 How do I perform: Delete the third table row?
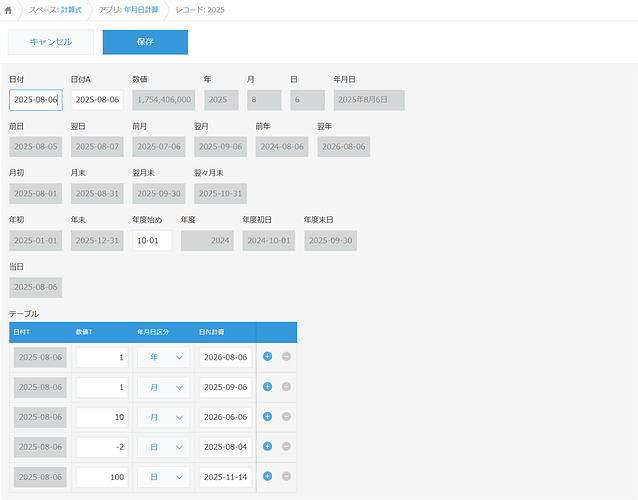(286, 417)
